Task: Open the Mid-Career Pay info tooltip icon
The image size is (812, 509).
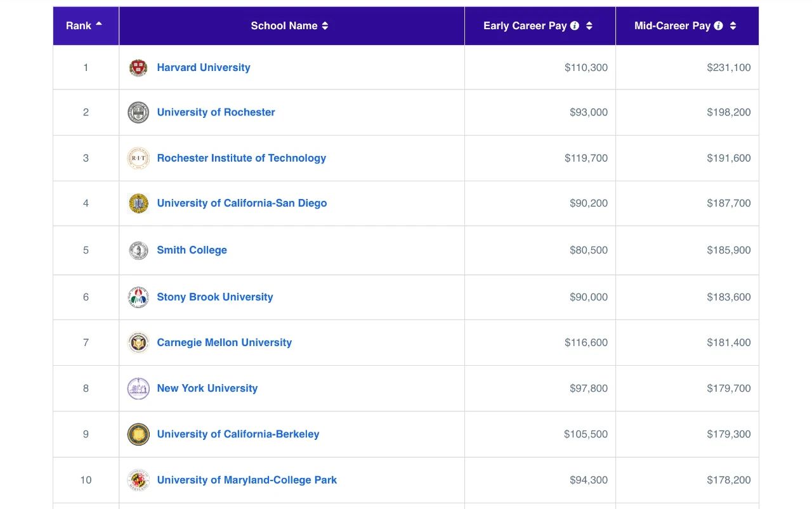Action: pyautogui.click(x=719, y=26)
